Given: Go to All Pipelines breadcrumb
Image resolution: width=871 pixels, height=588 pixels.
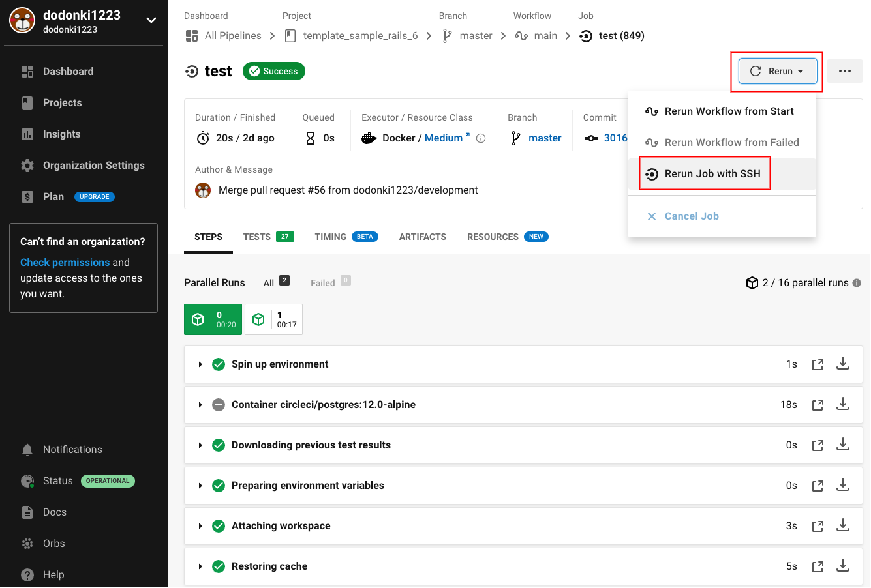Looking at the screenshot, I should (224, 36).
